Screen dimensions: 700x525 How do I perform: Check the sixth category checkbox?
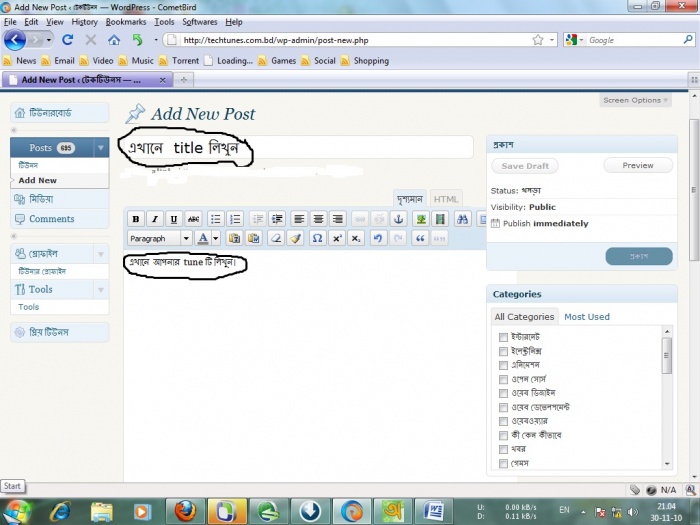(x=503, y=408)
